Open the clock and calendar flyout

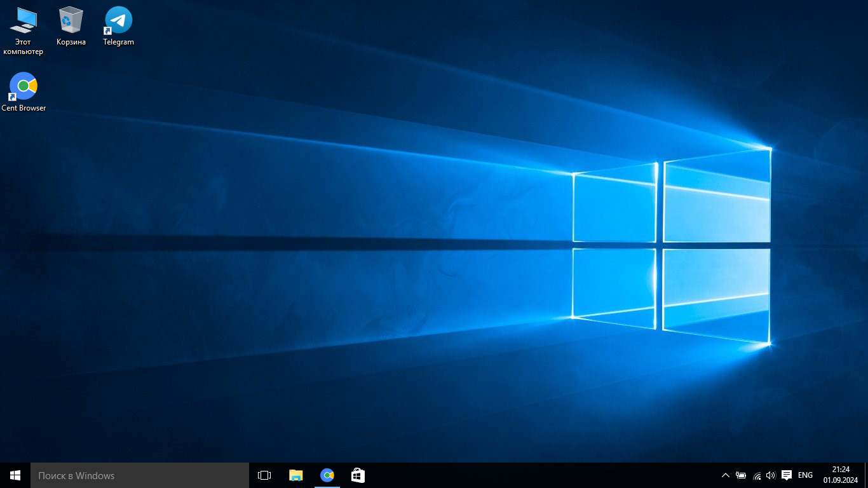click(841, 475)
